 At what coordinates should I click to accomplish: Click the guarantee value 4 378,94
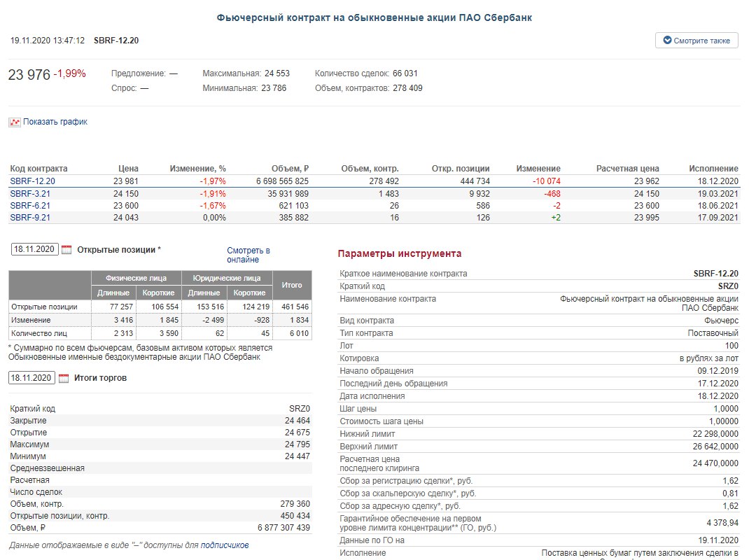pos(722,523)
